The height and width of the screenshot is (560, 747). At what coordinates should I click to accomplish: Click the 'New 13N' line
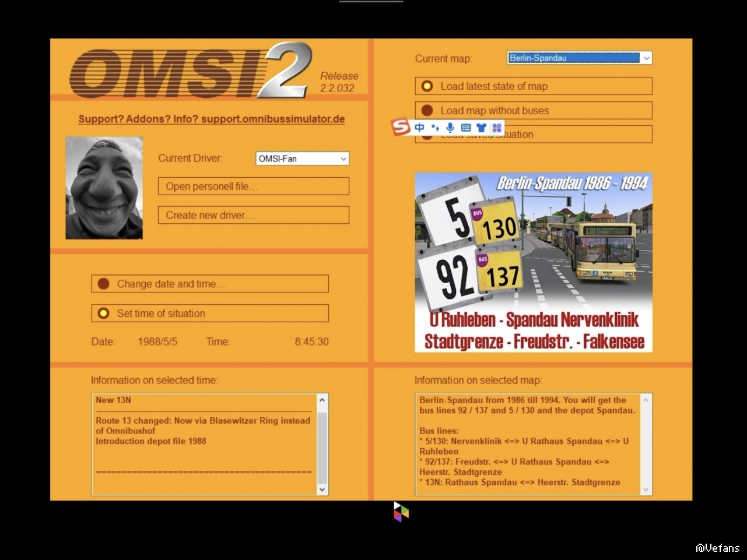click(113, 400)
